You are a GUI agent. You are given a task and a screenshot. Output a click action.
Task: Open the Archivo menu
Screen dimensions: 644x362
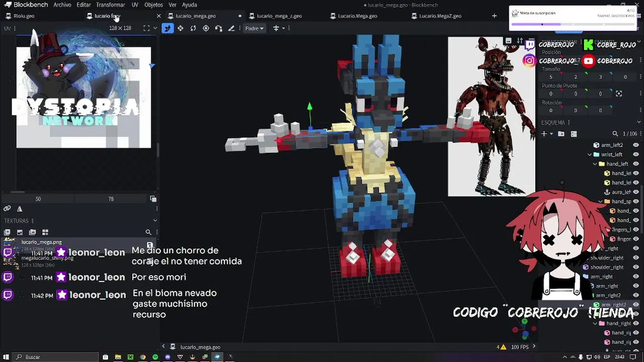pos(62,5)
